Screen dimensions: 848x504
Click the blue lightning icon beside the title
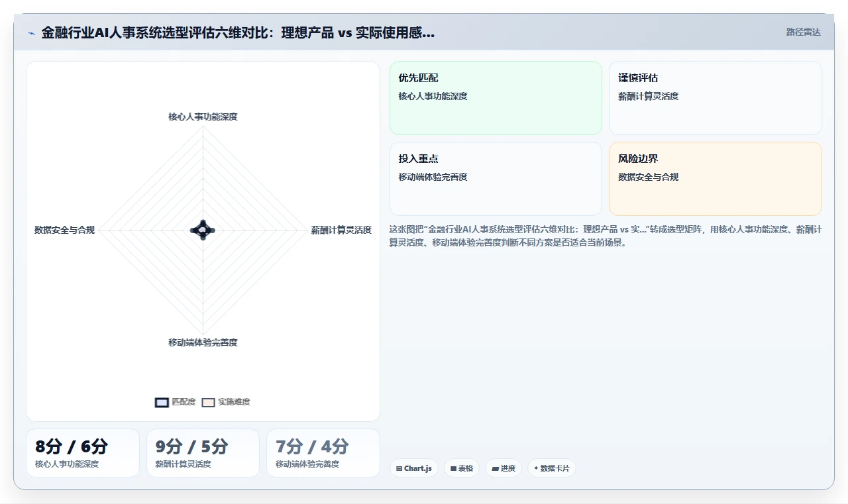click(31, 33)
